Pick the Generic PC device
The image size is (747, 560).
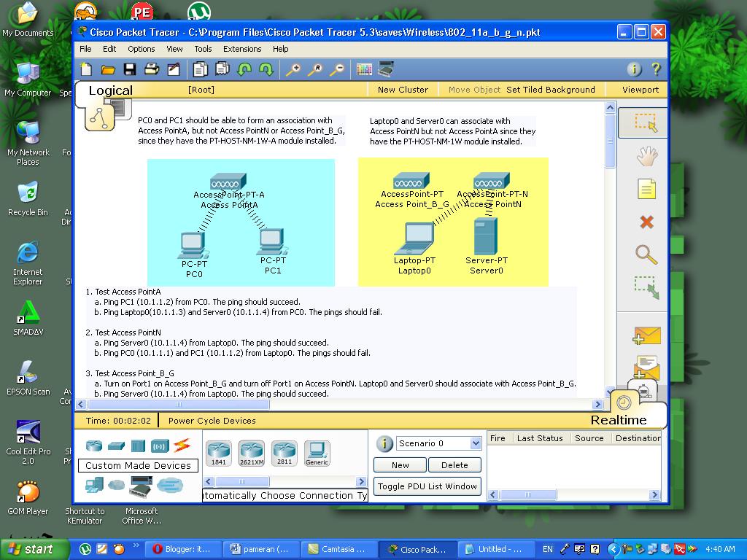pyautogui.click(x=317, y=453)
